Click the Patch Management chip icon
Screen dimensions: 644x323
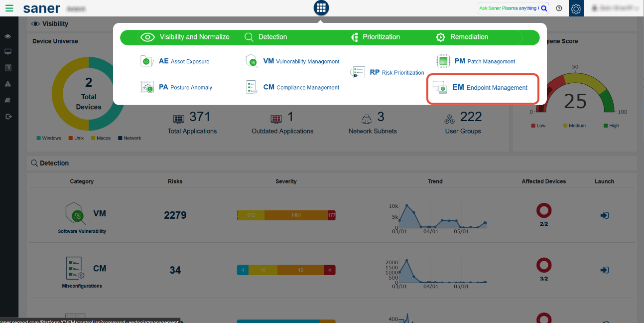tap(443, 61)
